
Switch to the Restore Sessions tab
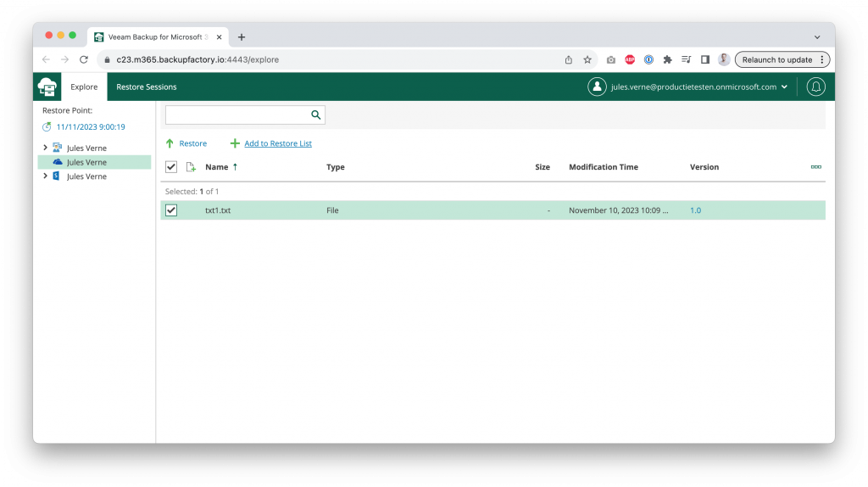[x=147, y=87]
